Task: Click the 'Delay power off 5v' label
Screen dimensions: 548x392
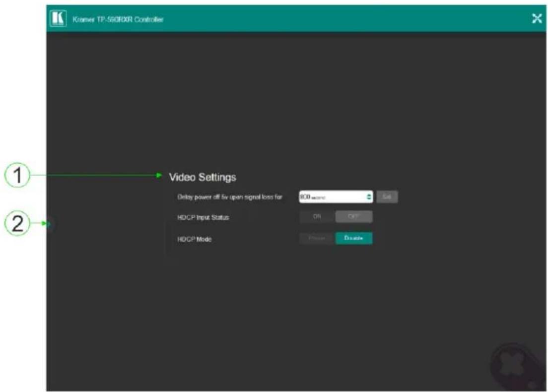Action: (230, 197)
